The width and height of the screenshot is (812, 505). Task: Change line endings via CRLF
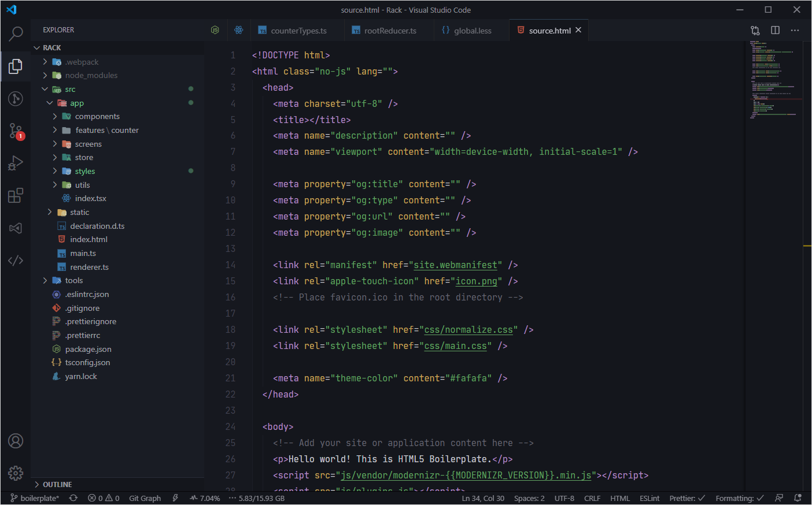tap(592, 498)
